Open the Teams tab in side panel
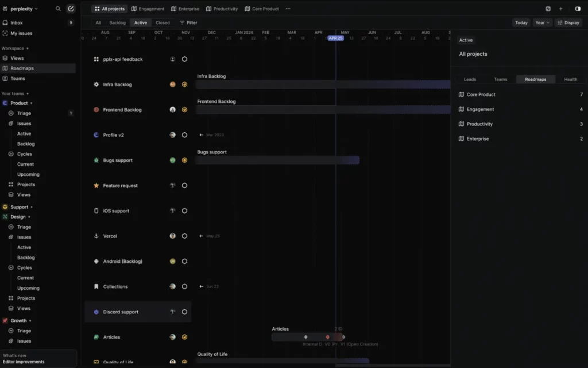 coord(500,79)
